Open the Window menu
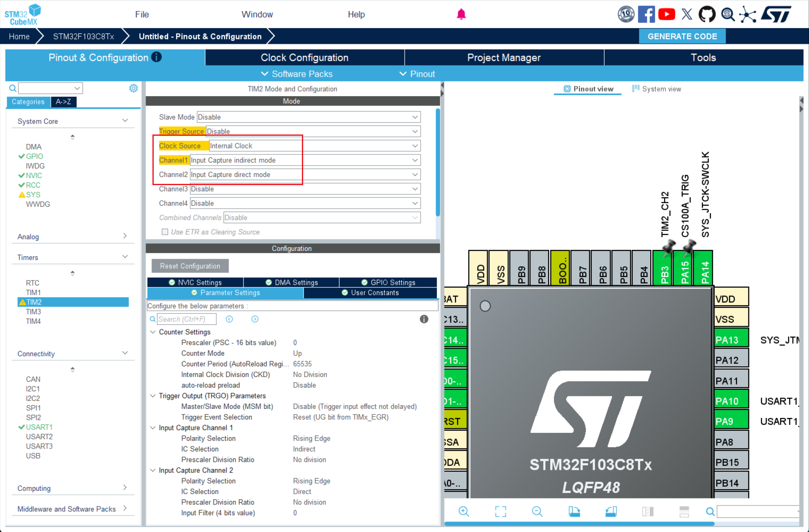Viewport: 809px width, 532px height. [x=257, y=14]
